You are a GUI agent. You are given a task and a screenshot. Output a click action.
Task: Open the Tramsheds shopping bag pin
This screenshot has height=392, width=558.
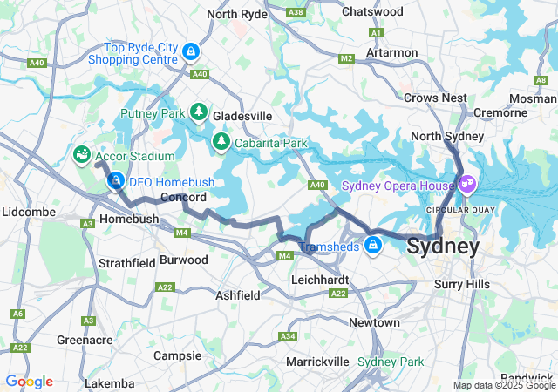[x=372, y=246]
